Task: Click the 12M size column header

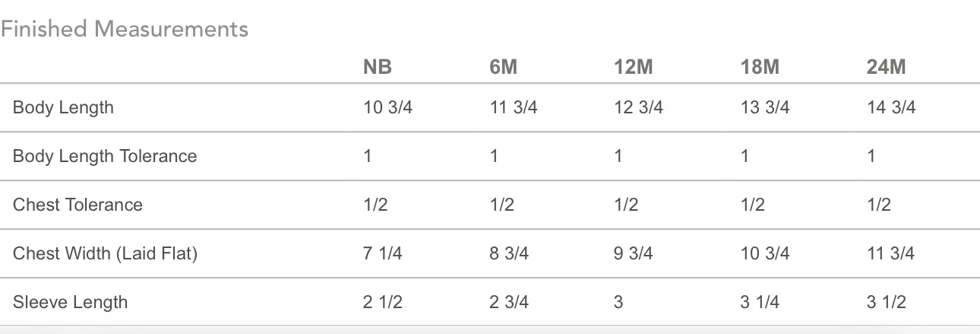Action: pos(633,67)
